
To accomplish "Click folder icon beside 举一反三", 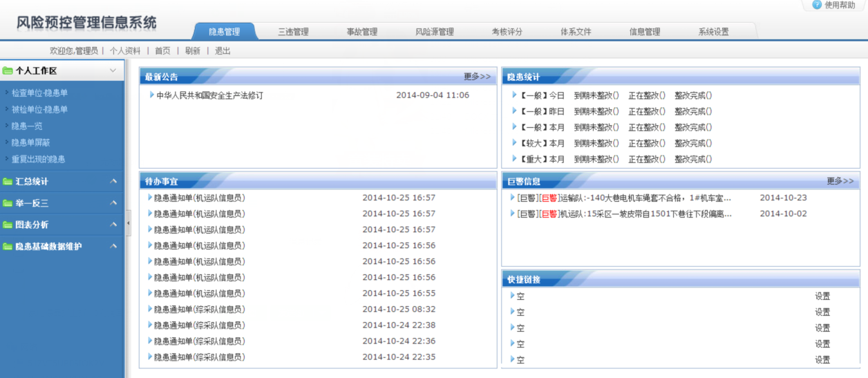I will [8, 204].
